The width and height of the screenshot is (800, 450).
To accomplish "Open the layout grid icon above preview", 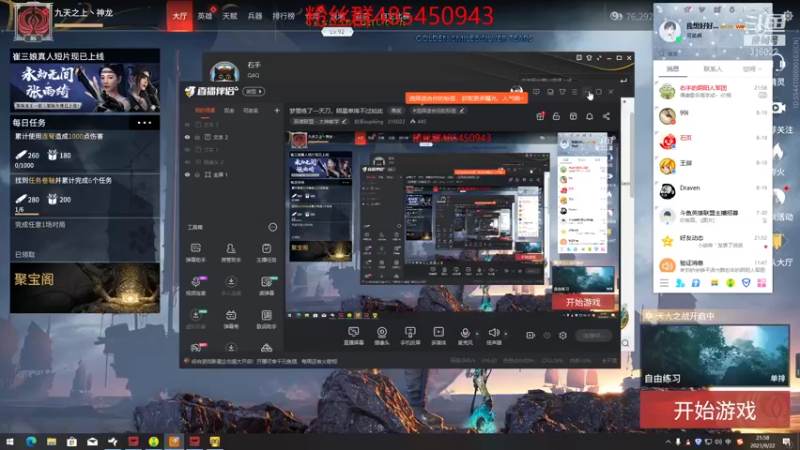I will (573, 116).
